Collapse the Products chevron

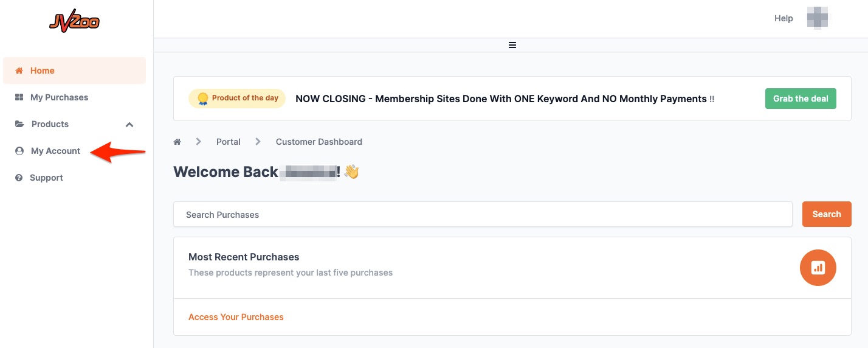[129, 125]
